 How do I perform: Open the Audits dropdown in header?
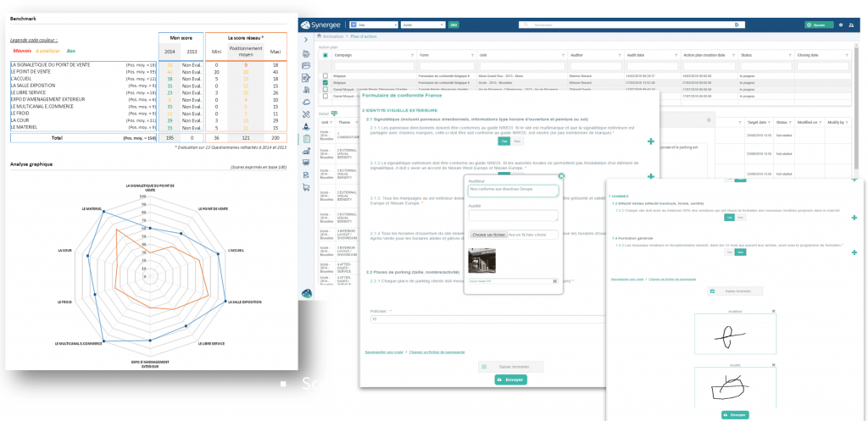pos(423,25)
